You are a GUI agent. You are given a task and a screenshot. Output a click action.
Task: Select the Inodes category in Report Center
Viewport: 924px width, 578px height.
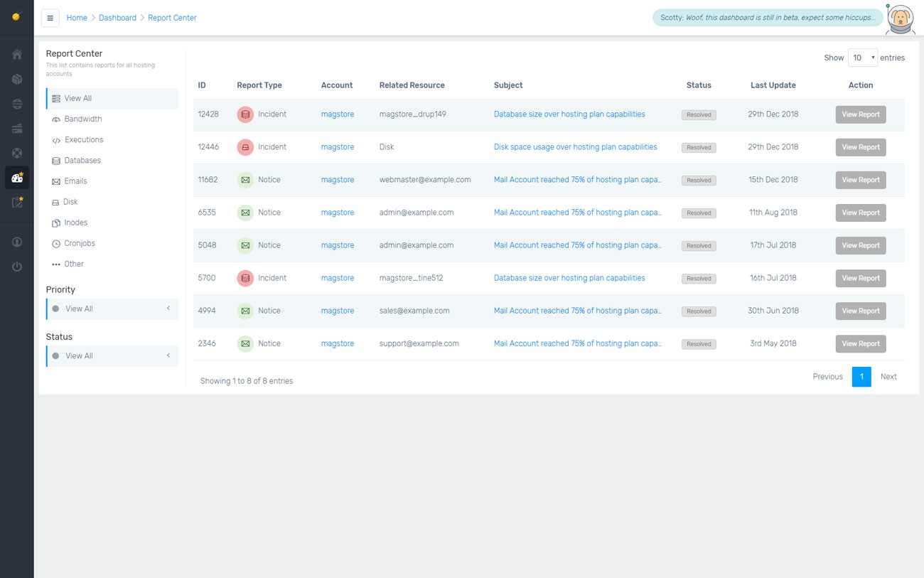pyautogui.click(x=76, y=222)
